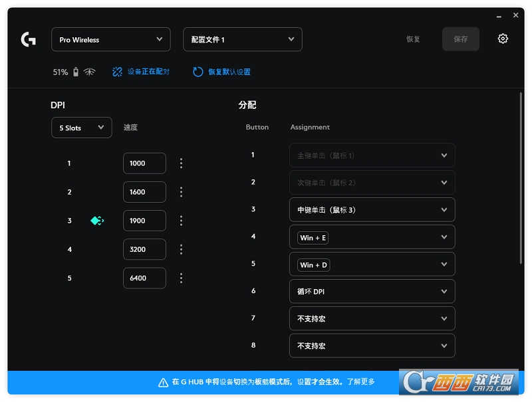Click the vertical scrollbar on the right
Image resolution: width=532 pixels, height=402 pixels.
521,178
